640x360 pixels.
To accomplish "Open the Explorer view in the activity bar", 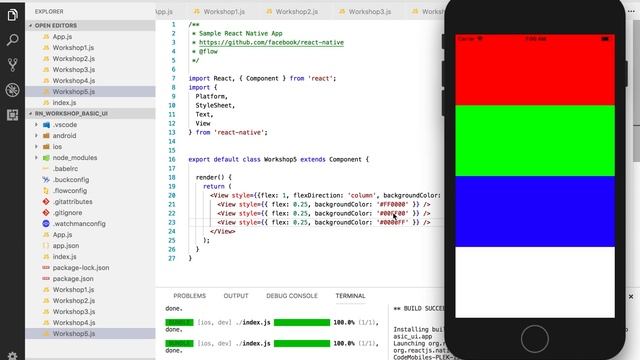I will coord(12,15).
